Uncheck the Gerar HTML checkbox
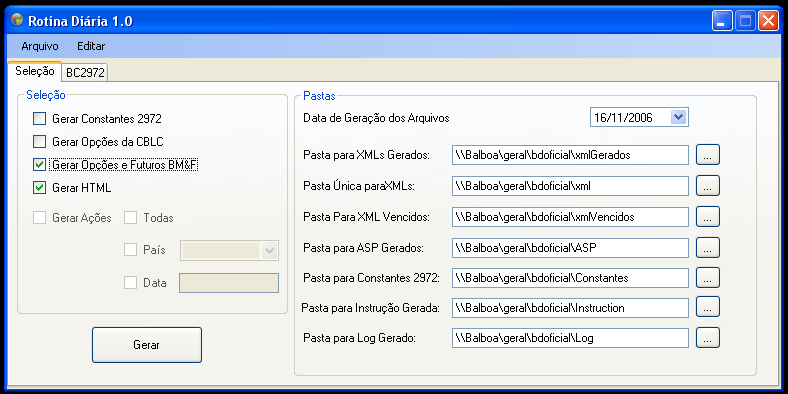The width and height of the screenshot is (788, 394). (x=39, y=188)
